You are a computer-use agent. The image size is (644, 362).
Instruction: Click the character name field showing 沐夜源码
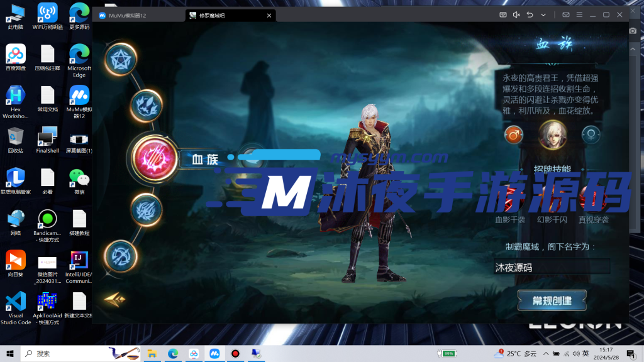[x=552, y=266]
